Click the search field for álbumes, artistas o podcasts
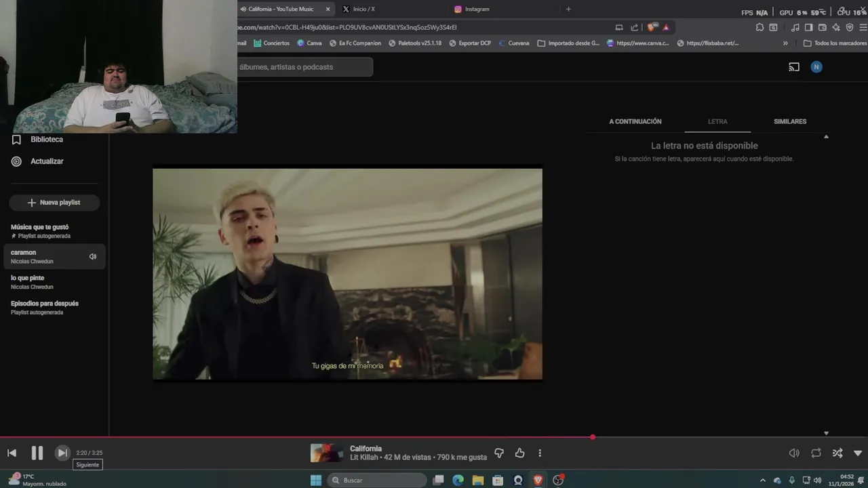 coord(304,67)
